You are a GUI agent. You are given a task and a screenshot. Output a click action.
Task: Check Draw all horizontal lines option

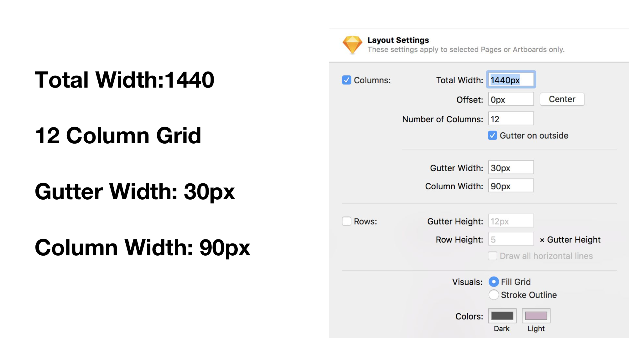click(x=492, y=256)
